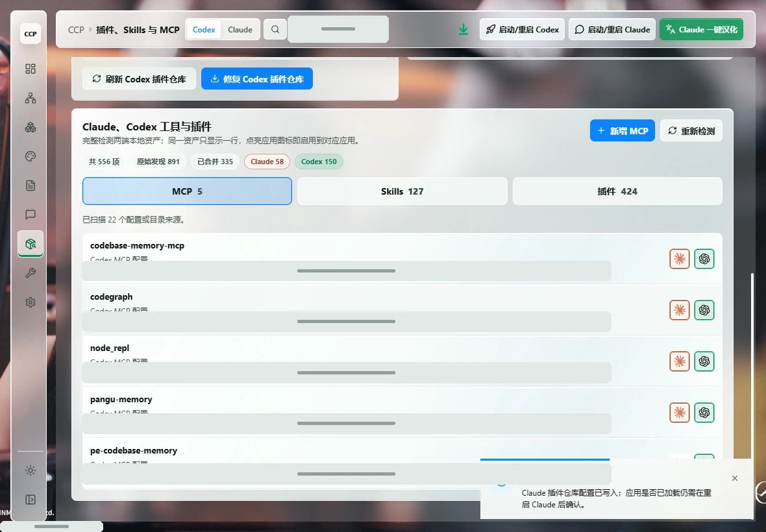Click the green Claude 一键汉化 button
Screen dimensions: 766x532
coord(701,30)
